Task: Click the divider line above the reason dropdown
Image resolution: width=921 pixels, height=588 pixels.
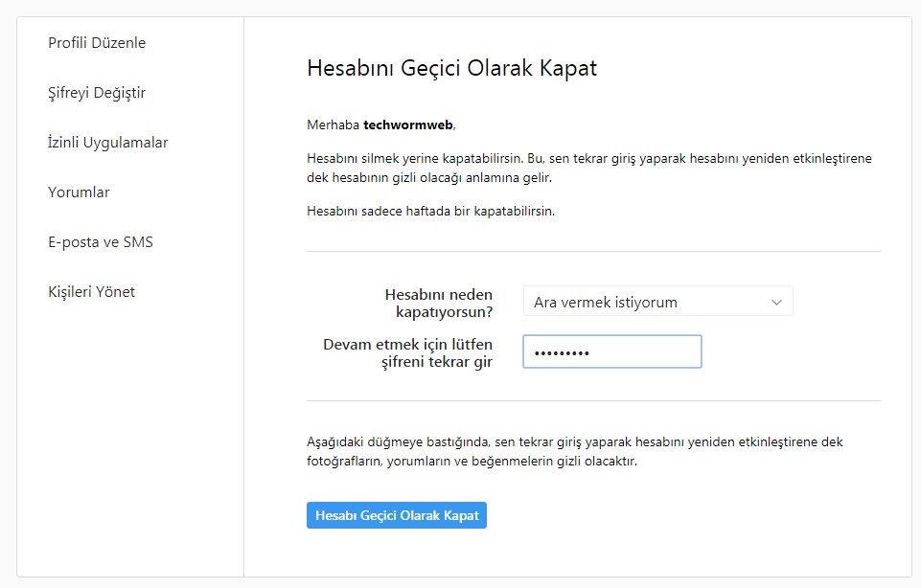Action: tap(593, 251)
